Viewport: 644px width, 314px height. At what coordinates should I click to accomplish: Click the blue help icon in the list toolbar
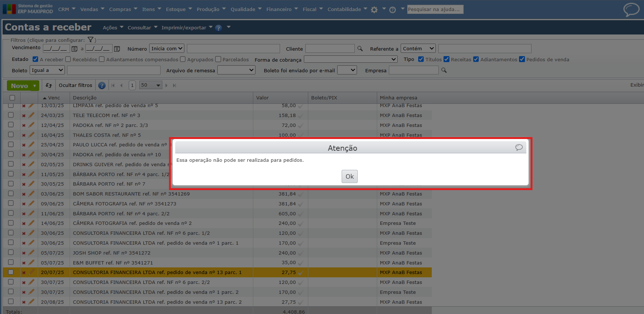(102, 85)
